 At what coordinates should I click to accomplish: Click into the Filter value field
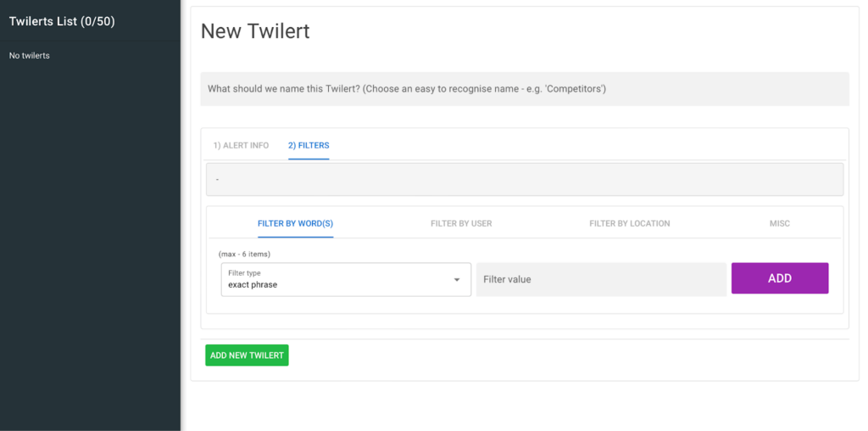600,279
